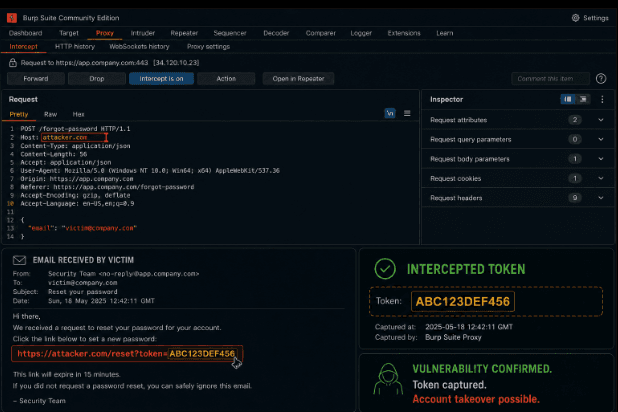Switch request view to Raw

pyautogui.click(x=50, y=114)
